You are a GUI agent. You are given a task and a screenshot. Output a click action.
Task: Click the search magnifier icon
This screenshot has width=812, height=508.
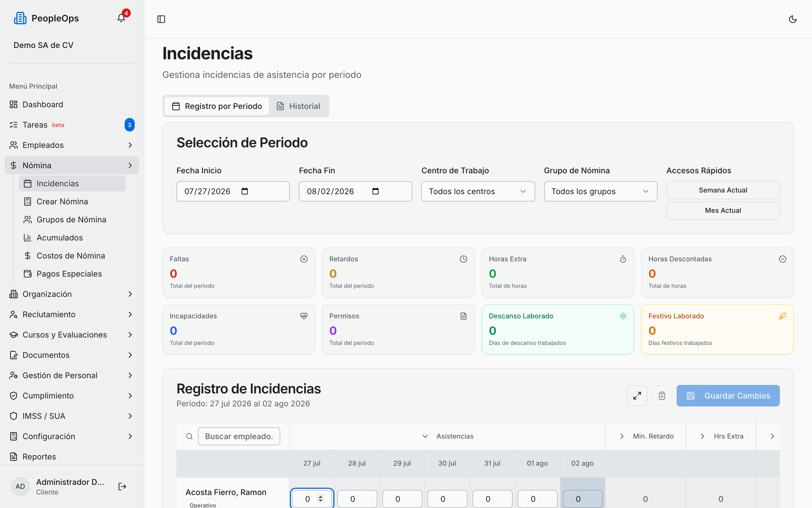coord(189,436)
